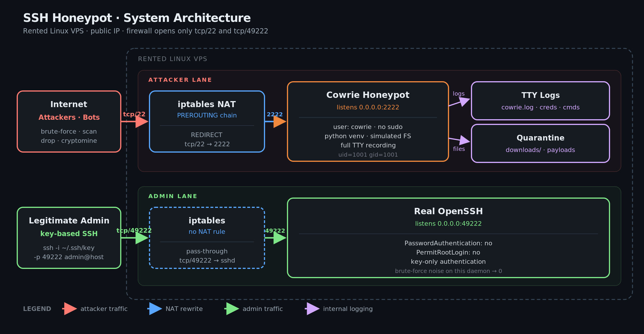Click the 2222 arrow label
The image size is (644, 334).
275,114
